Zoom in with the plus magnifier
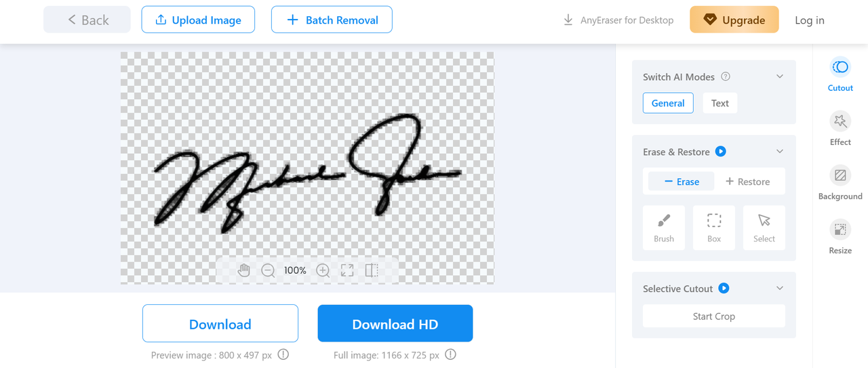Image resolution: width=868 pixels, height=368 pixels. click(323, 270)
